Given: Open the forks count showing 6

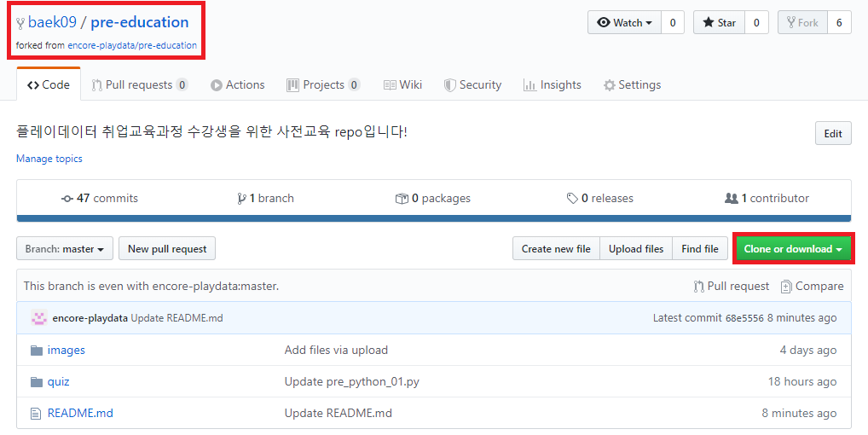Looking at the screenshot, I should 839,23.
